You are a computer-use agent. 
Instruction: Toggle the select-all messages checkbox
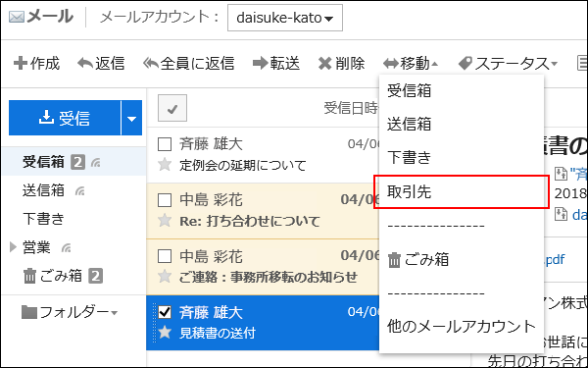pos(172,108)
